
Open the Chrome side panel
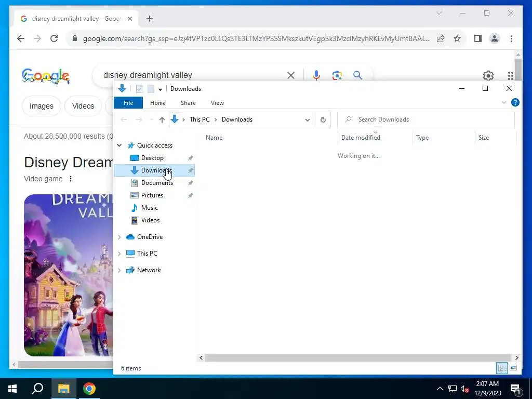point(478,38)
